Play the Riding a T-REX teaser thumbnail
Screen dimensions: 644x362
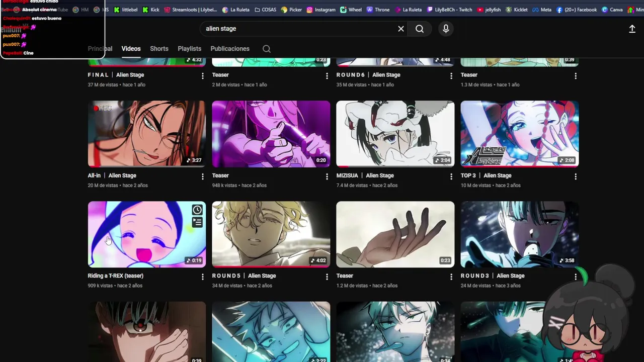[x=147, y=234]
